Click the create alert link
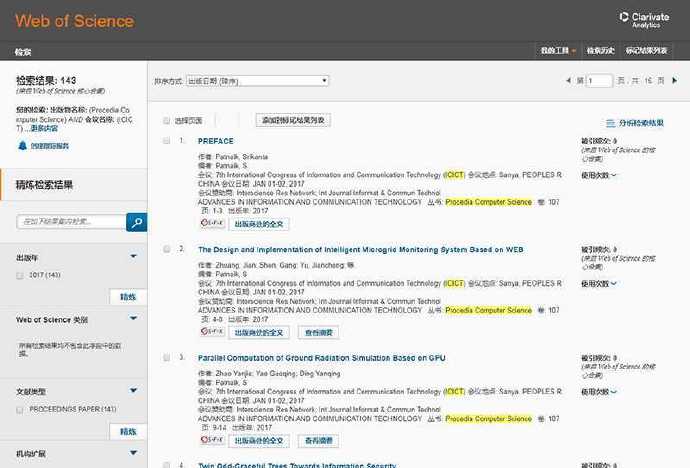 (49, 146)
